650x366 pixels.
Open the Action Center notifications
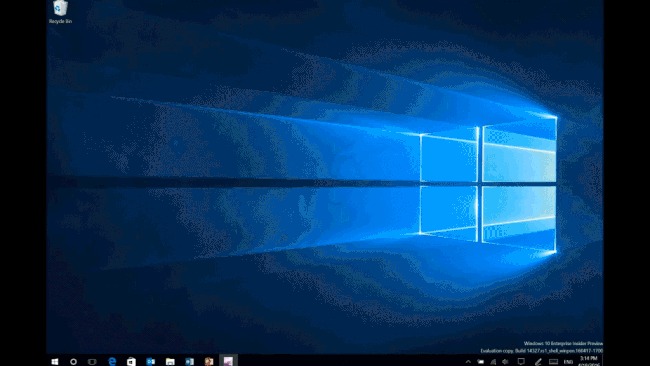pyautogui.click(x=521, y=361)
